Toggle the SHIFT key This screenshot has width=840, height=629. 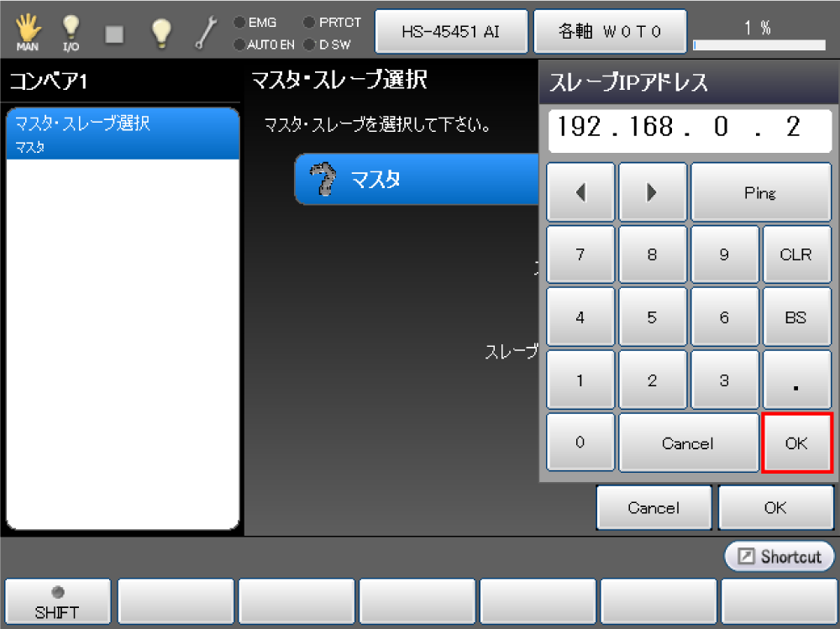(58, 602)
